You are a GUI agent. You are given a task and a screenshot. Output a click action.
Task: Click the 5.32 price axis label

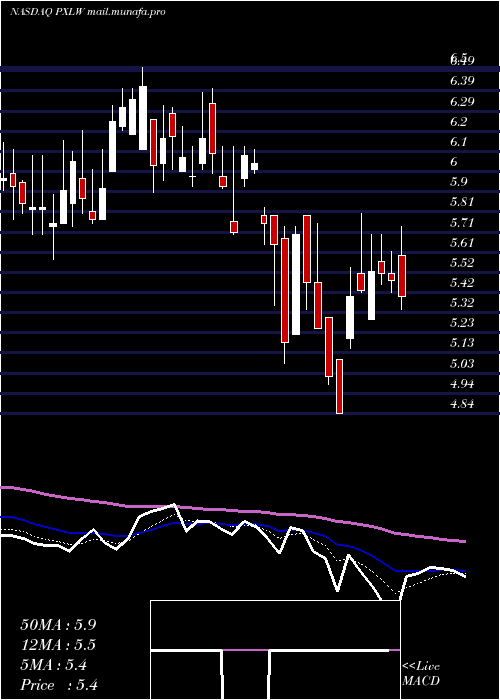pos(462,303)
